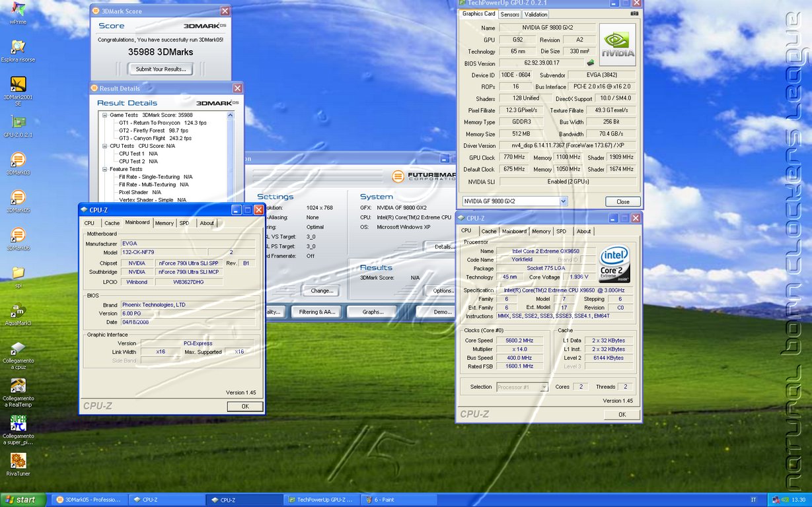Click the Core Speed 5600.2 MHz value
This screenshot has width=812, height=507.
(x=519, y=341)
